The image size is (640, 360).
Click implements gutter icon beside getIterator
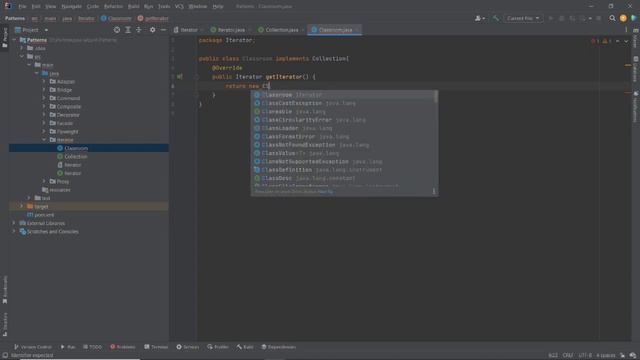point(180,77)
